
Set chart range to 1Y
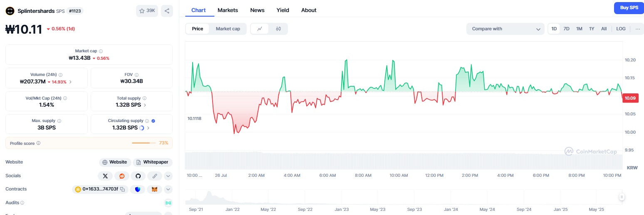point(592,29)
